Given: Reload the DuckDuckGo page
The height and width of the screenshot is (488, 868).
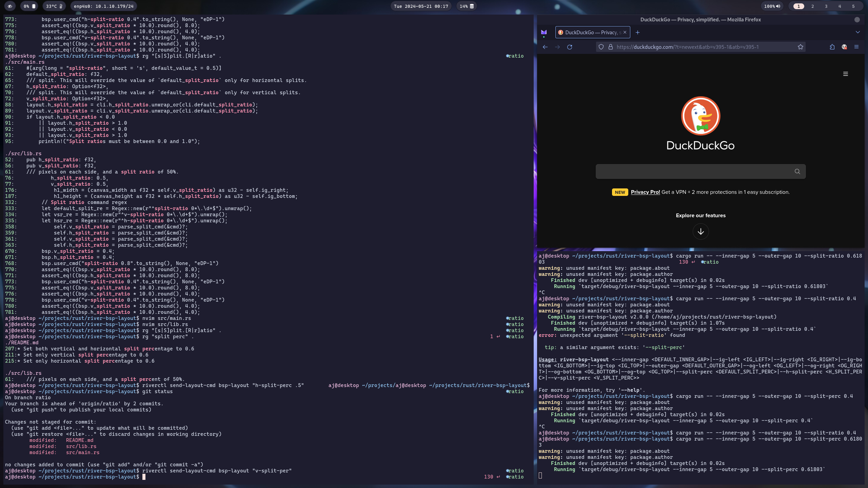Looking at the screenshot, I should pyautogui.click(x=570, y=47).
